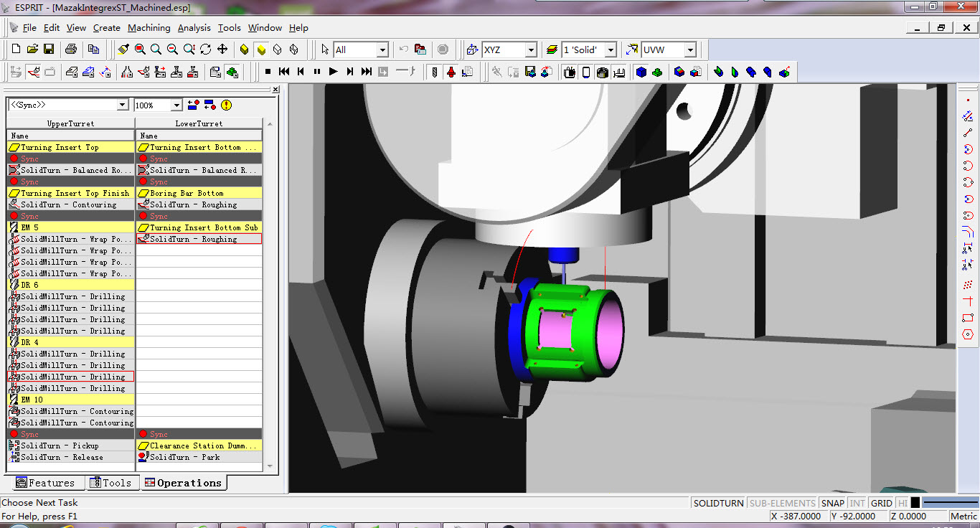Click the Step Forward simulation button
This screenshot has width=980, height=528.
tap(350, 72)
